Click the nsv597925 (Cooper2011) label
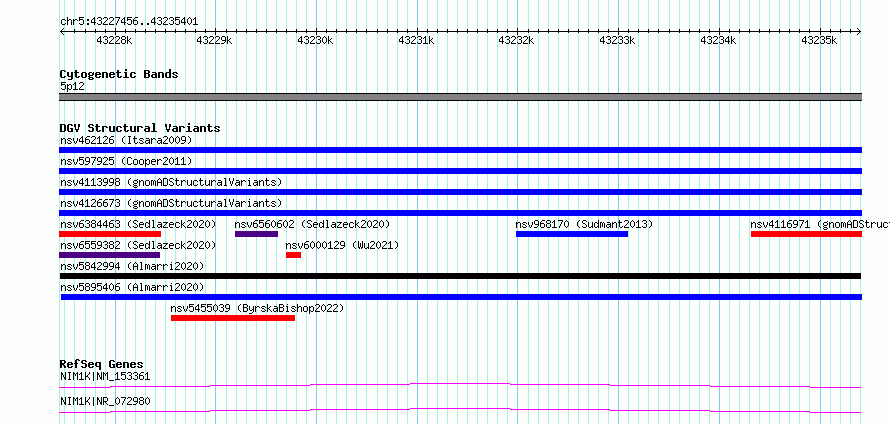 pos(126,161)
